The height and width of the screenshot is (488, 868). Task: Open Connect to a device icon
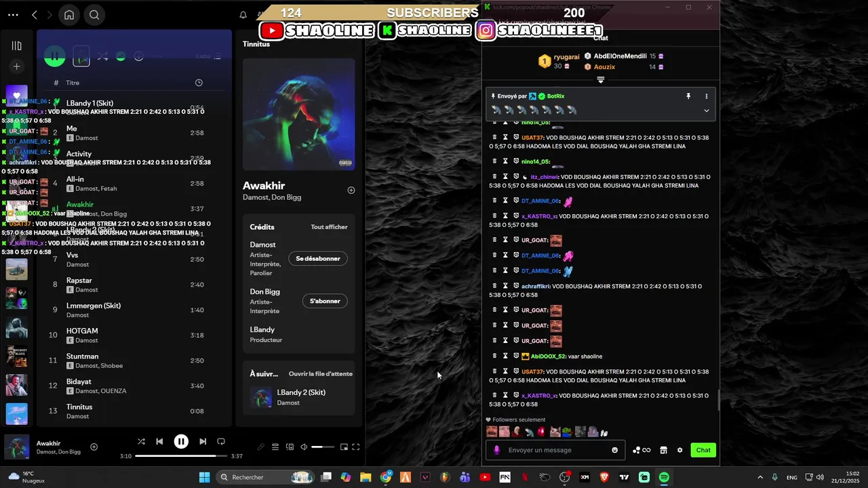pyautogui.click(x=290, y=447)
